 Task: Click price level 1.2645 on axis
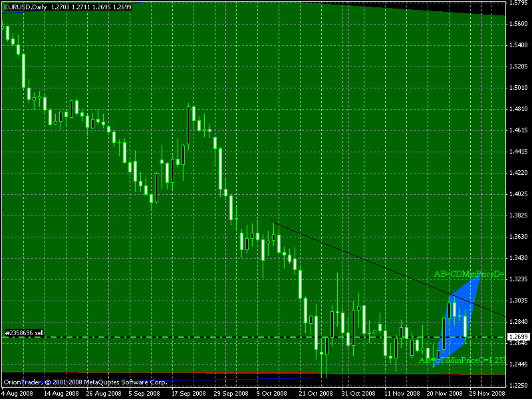click(x=519, y=343)
